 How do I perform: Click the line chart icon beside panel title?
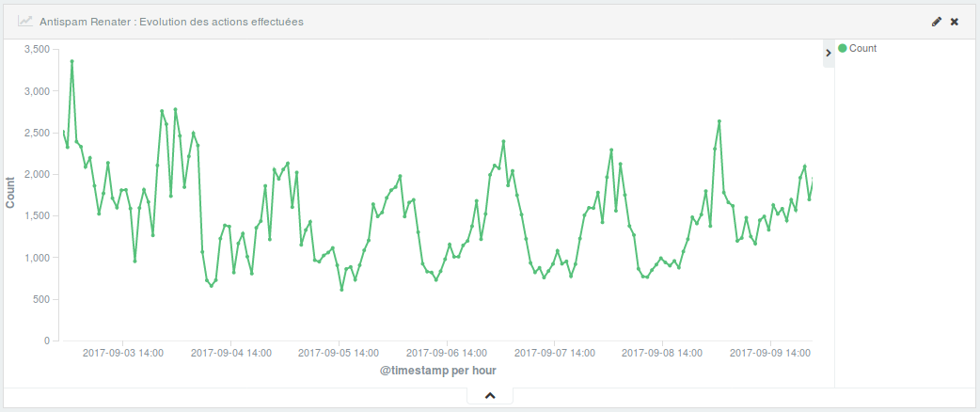pyautogui.click(x=24, y=21)
